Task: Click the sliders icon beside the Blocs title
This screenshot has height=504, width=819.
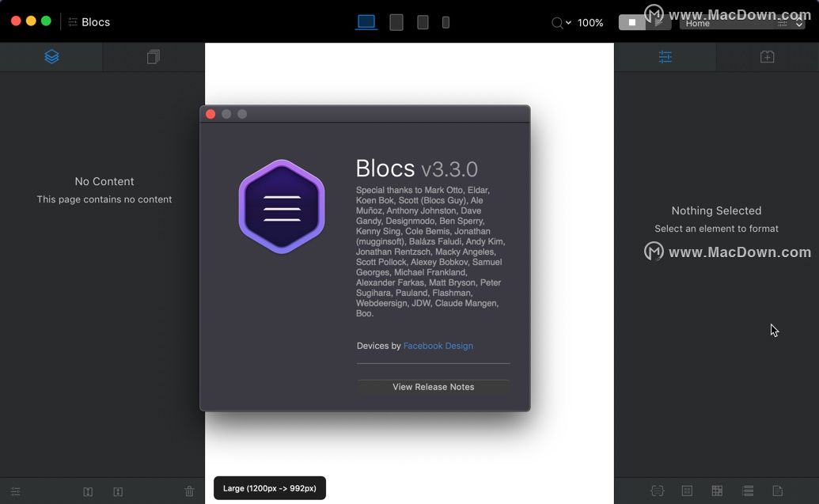Action: coord(73,22)
